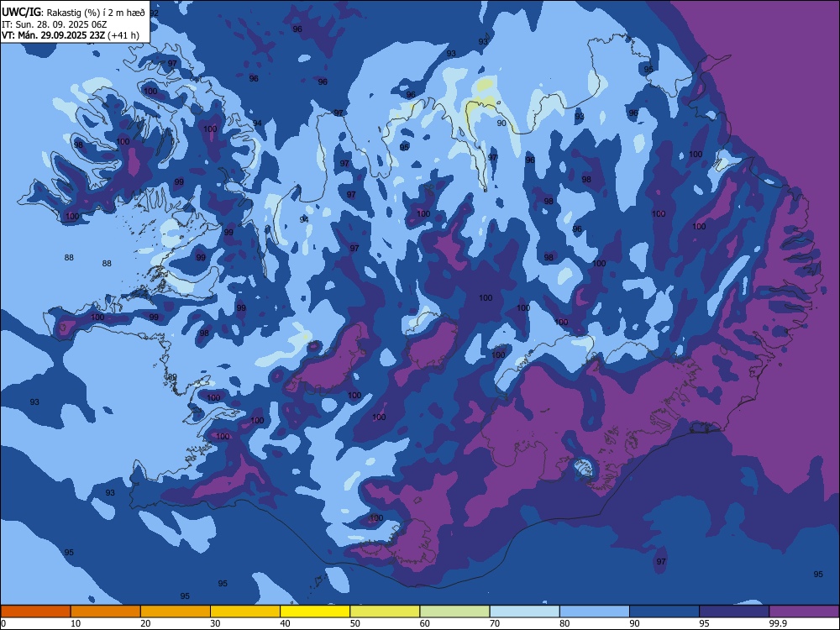This screenshot has height=630, width=840.
Task: Click the '92' value label beside the header box
Action: pyautogui.click(x=155, y=13)
